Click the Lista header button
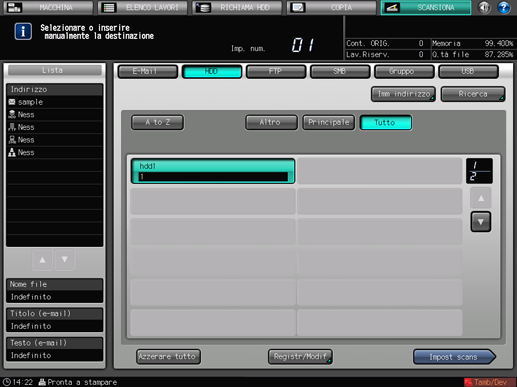The height and width of the screenshot is (387, 517). (55, 70)
